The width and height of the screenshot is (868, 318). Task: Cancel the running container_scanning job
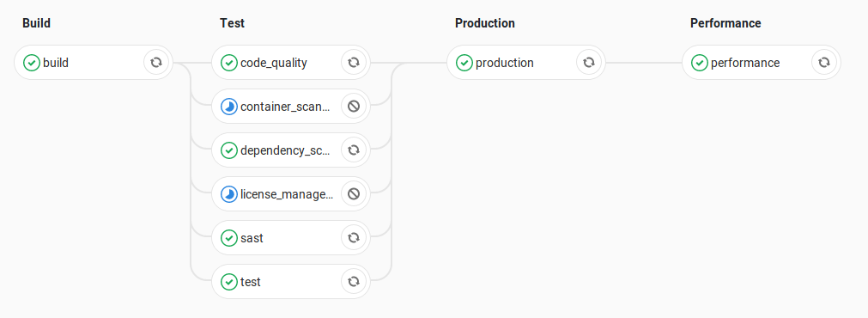point(354,107)
